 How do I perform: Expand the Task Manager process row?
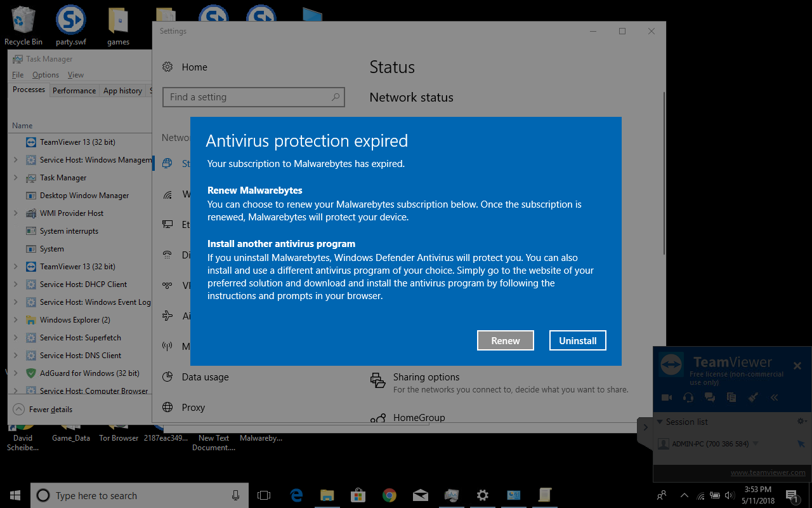pos(16,178)
